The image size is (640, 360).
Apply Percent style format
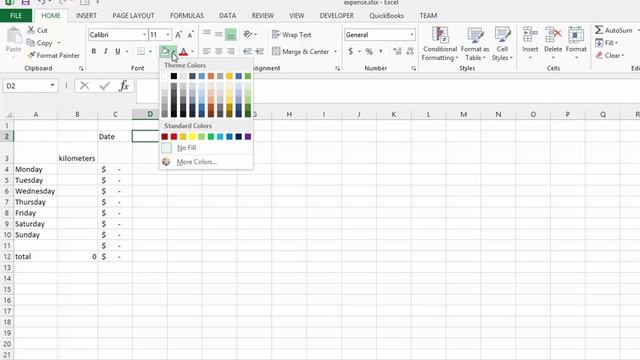coord(369,51)
